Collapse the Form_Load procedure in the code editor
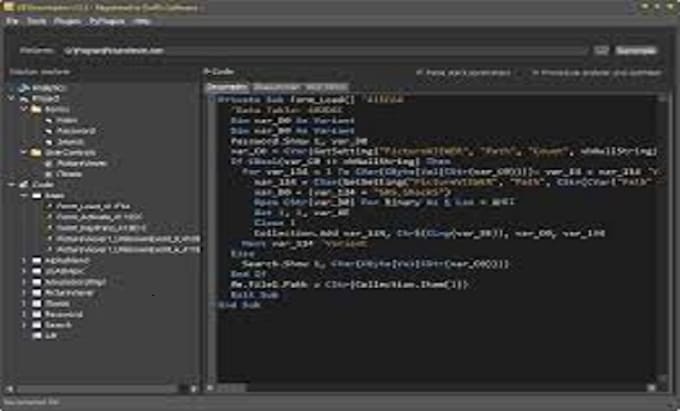Image resolution: width=680 pixels, height=411 pixels. tap(212, 100)
